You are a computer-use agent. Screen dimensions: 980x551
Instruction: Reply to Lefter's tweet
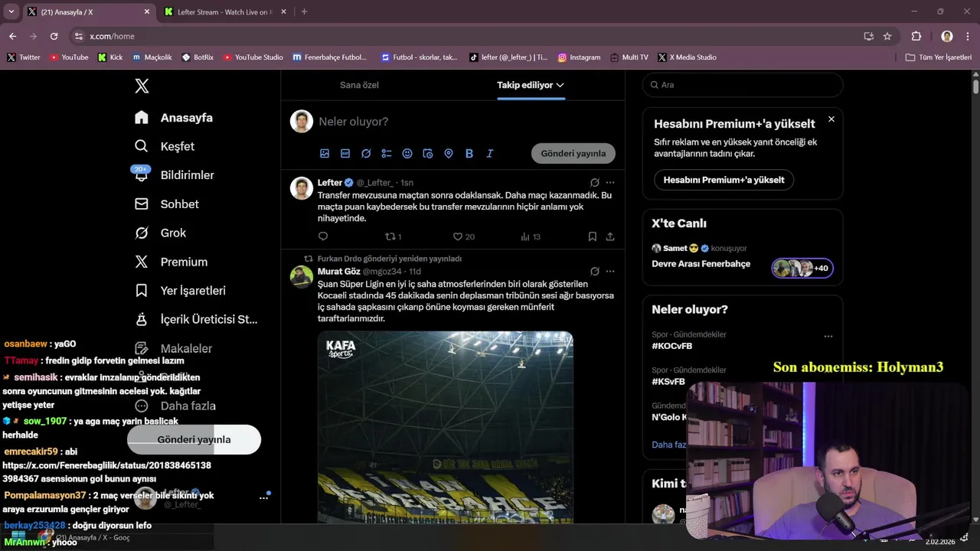[x=323, y=236]
